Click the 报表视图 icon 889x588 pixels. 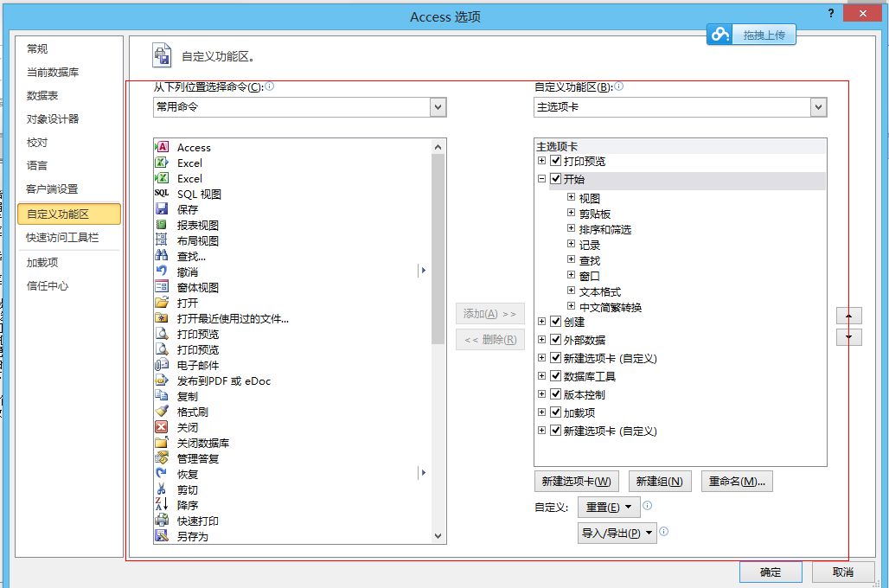pos(162,225)
